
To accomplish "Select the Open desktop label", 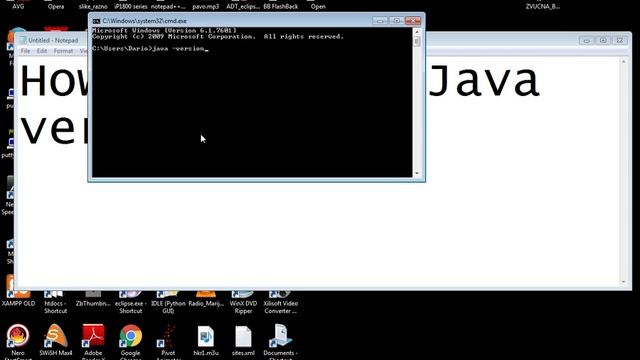I will point(318,6).
